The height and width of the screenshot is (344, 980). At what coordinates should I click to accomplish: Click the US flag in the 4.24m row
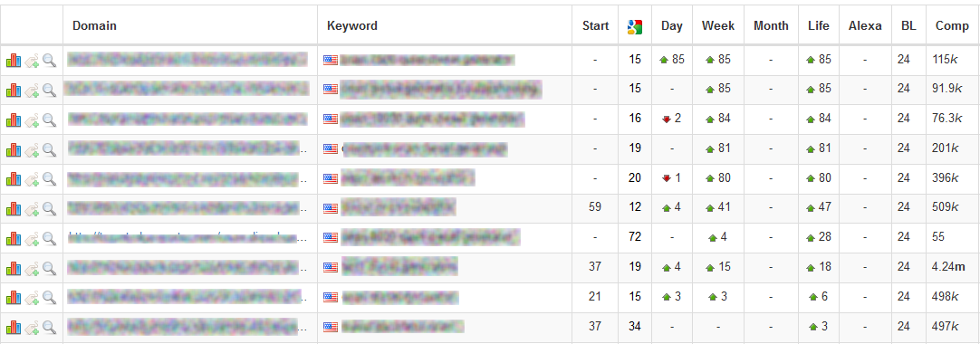click(331, 268)
